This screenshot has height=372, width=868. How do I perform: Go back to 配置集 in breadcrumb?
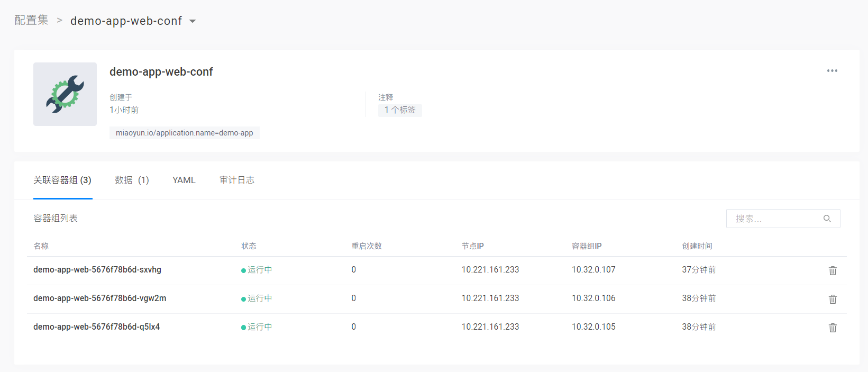(31, 21)
